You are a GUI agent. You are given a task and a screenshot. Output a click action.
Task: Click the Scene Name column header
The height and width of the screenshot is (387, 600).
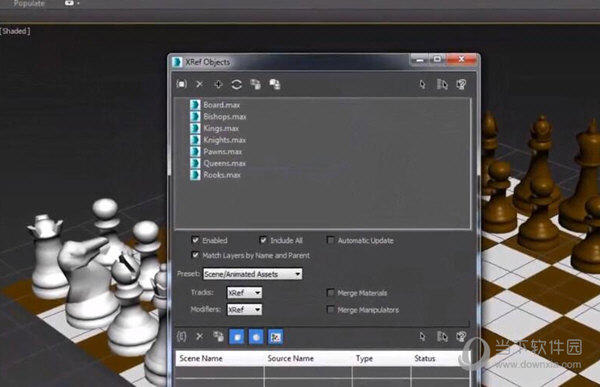pyautogui.click(x=220, y=359)
